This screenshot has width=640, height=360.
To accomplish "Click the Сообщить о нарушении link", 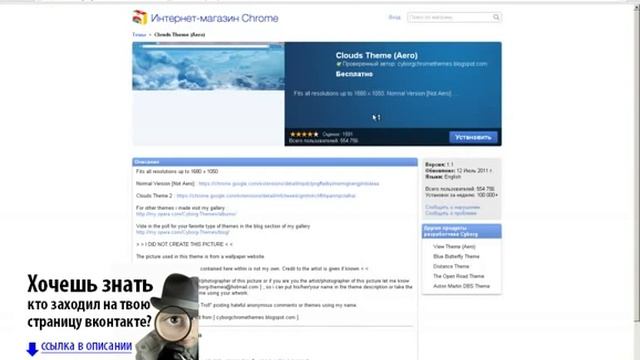I will 452,207.
